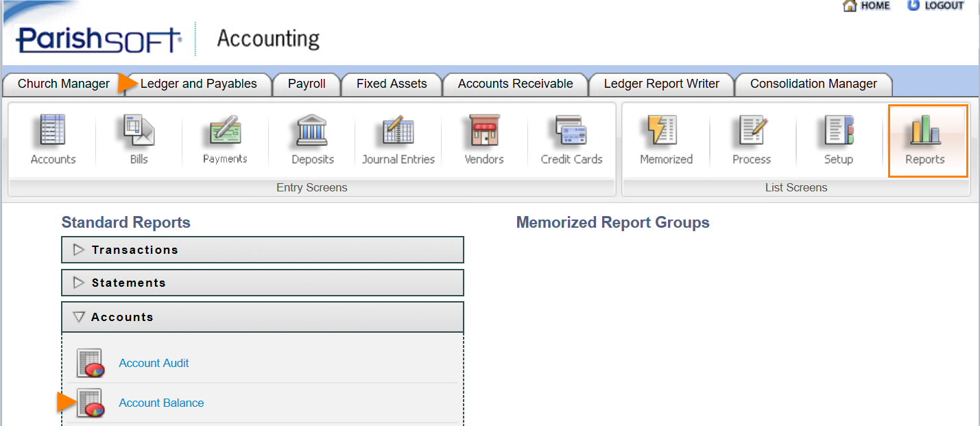980x426 pixels.
Task: Click the Memorized Report Groups heading
Action: 613,222
